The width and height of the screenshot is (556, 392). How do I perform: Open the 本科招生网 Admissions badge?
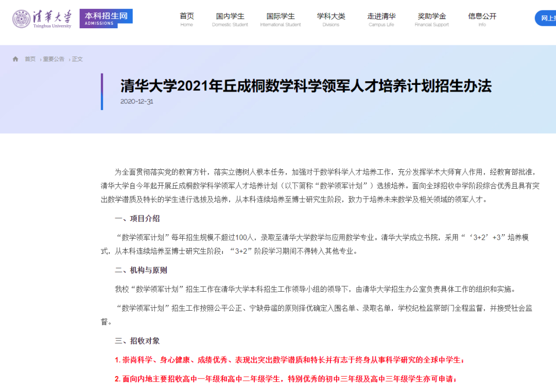(x=106, y=19)
